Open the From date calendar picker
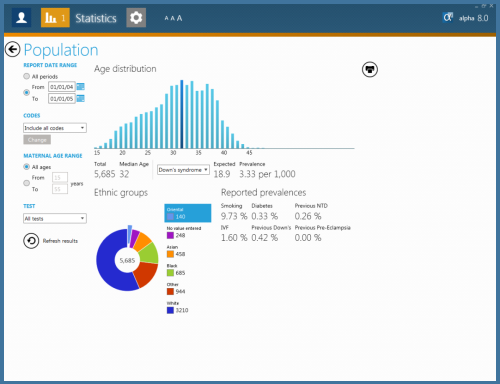The width and height of the screenshot is (500, 384). pos(80,87)
